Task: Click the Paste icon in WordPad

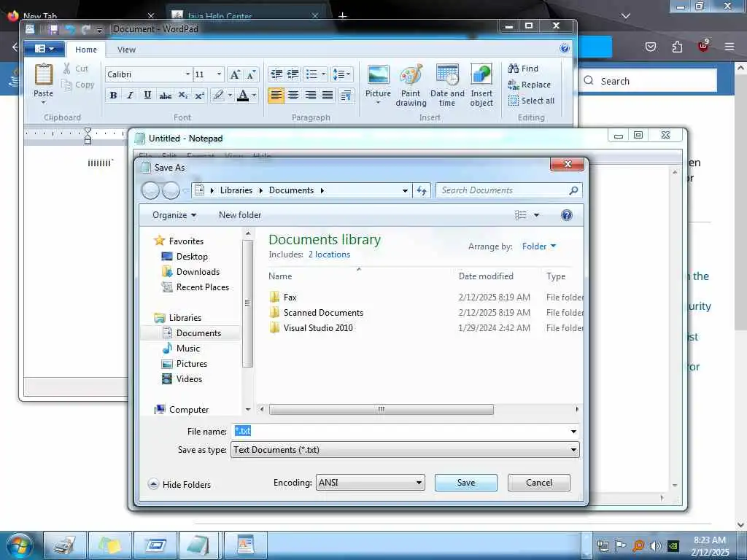Action: pos(43,75)
